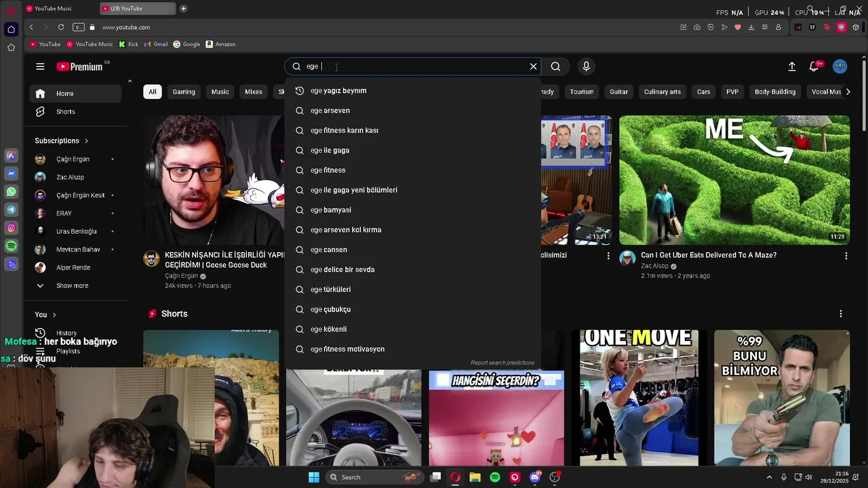This screenshot has height=488, width=868.
Task: Open Amazon bookmark
Action: point(220,44)
